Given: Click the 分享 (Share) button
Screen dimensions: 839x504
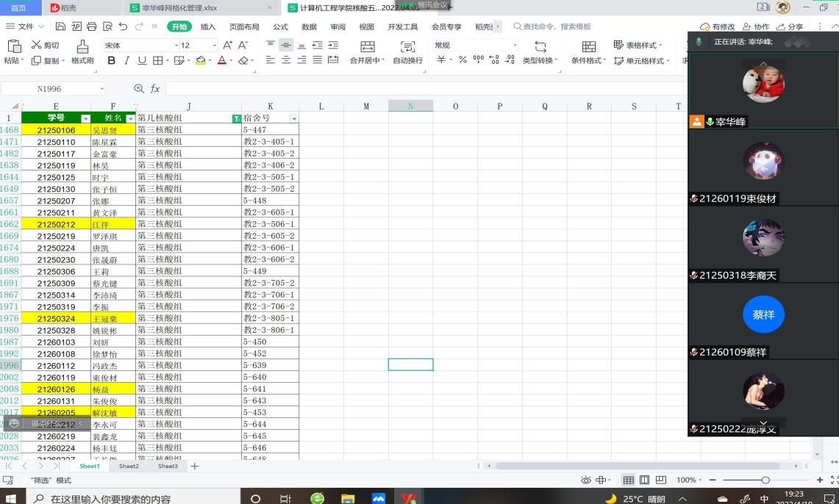Looking at the screenshot, I should (x=790, y=26).
